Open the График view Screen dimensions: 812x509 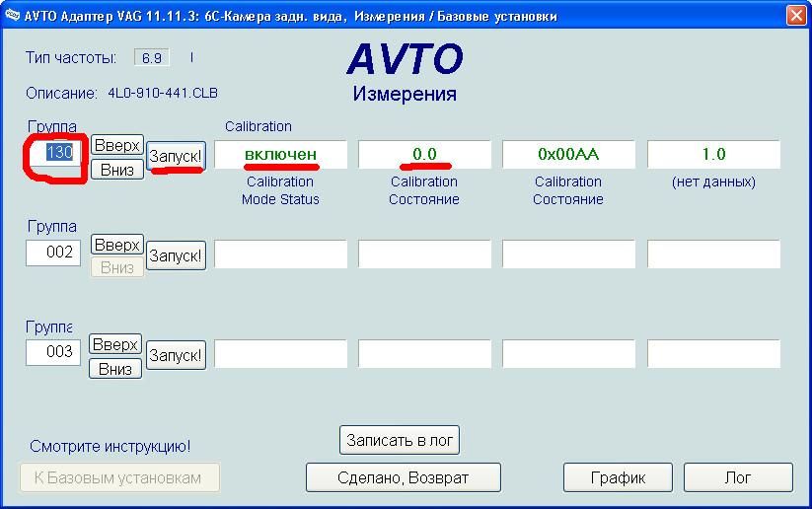[618, 477]
